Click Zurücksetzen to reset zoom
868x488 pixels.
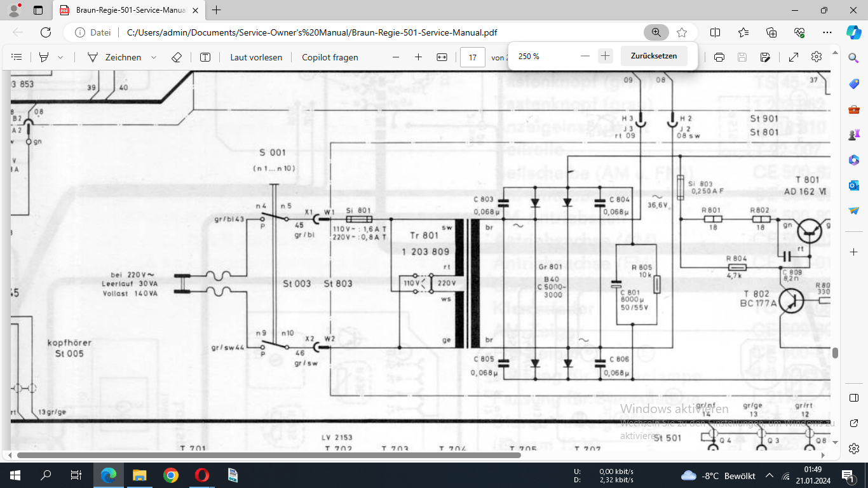pyautogui.click(x=654, y=56)
